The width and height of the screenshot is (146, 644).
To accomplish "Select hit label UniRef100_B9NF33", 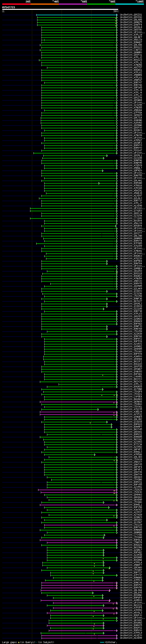I will [131, 326].
